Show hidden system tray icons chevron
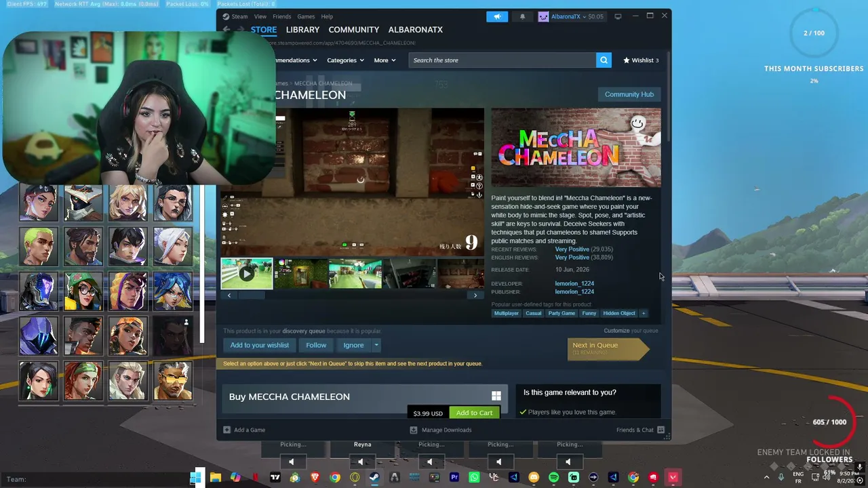 pos(767,477)
